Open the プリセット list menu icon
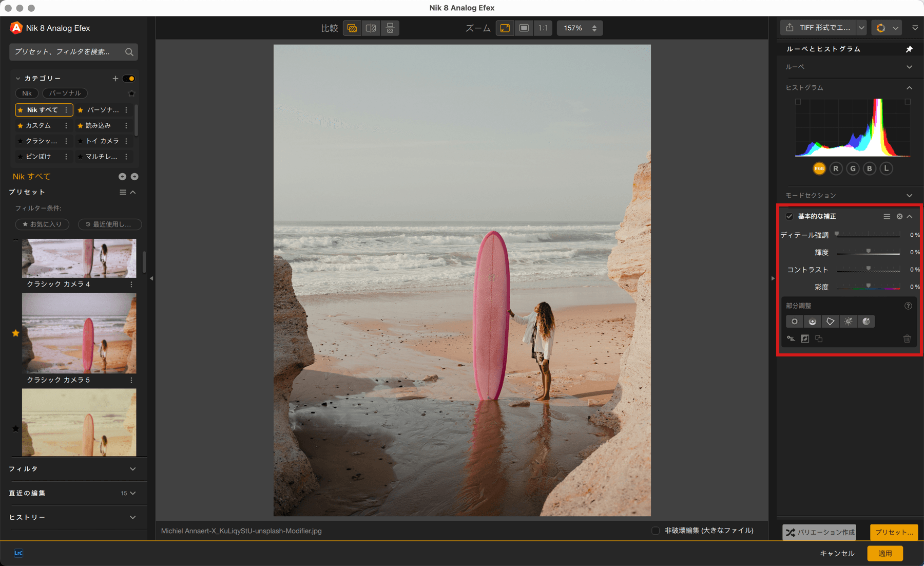This screenshot has height=566, width=924. point(123,192)
